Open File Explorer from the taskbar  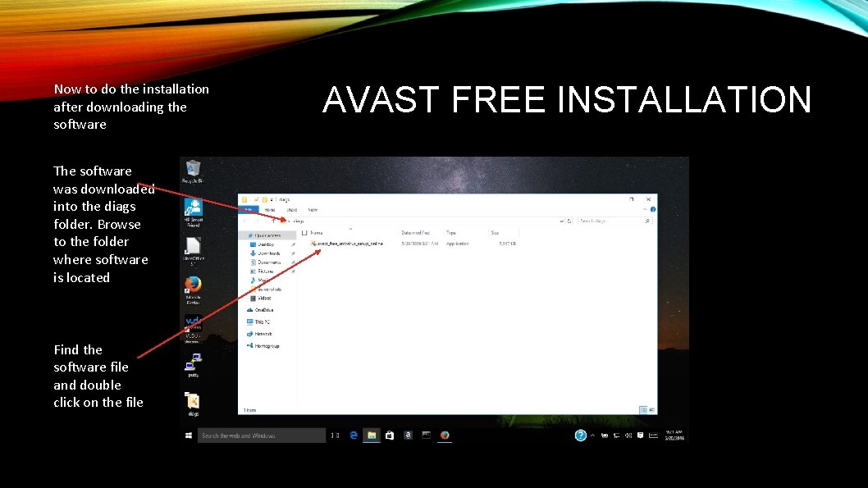[x=372, y=436]
